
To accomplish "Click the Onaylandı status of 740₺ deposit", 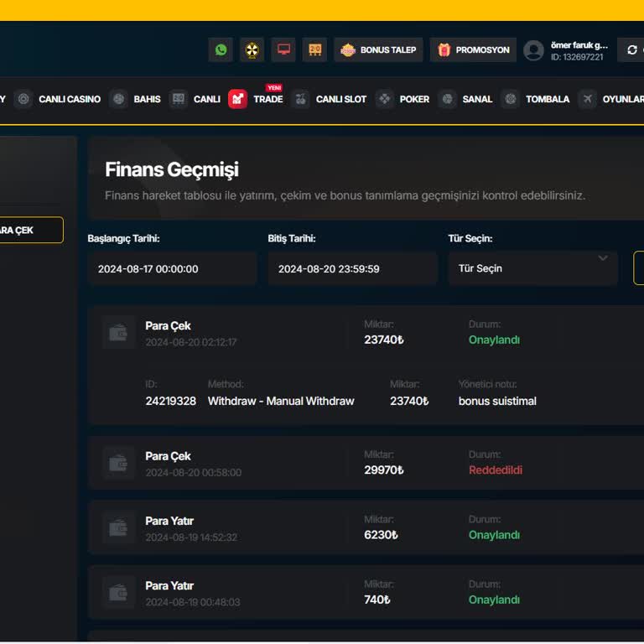I will click(494, 600).
